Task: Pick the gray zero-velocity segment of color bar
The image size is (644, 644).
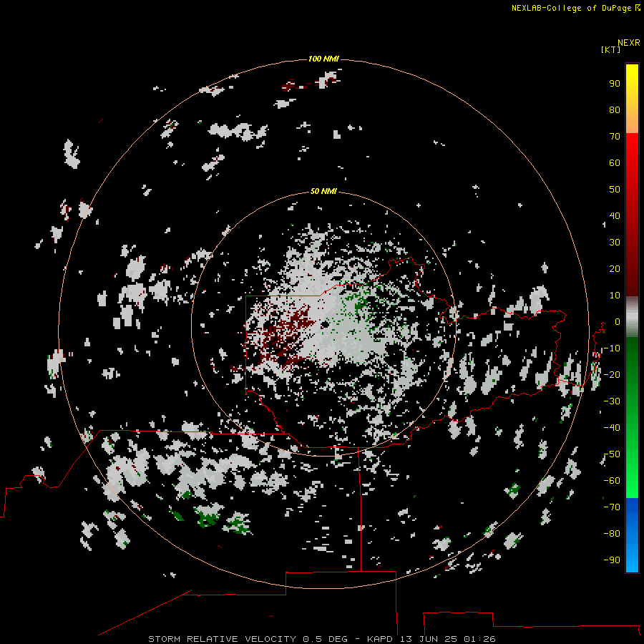Action: tap(632, 317)
